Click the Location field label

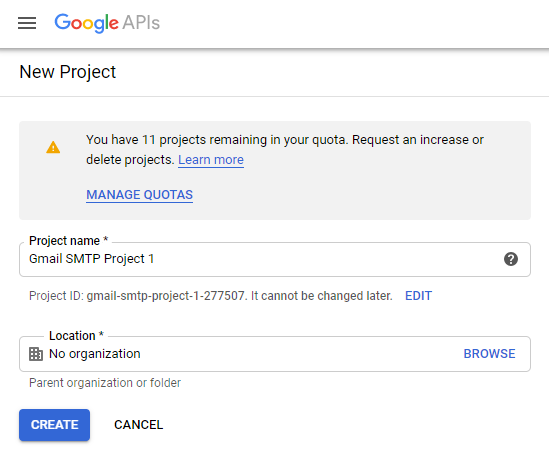click(76, 336)
